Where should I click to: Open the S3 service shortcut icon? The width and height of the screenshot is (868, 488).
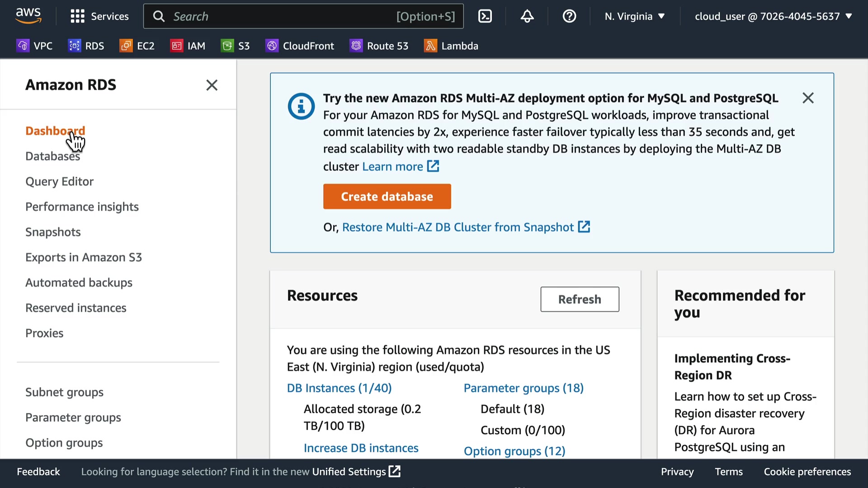coord(227,46)
